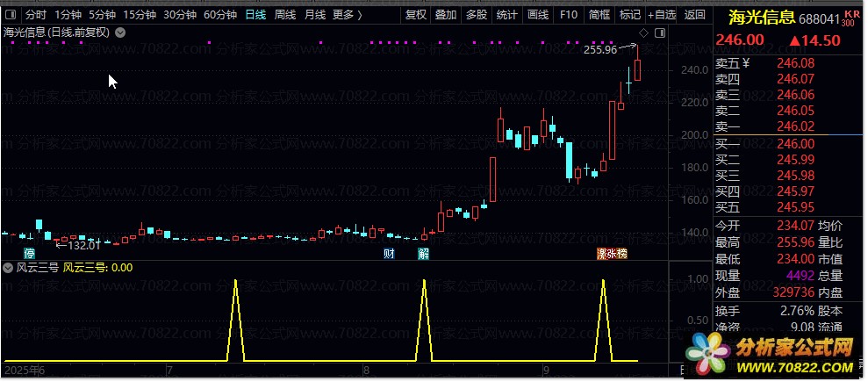Select the 60分钟 period tab
Image resolution: width=868 pixels, height=382 pixels.
[220, 15]
